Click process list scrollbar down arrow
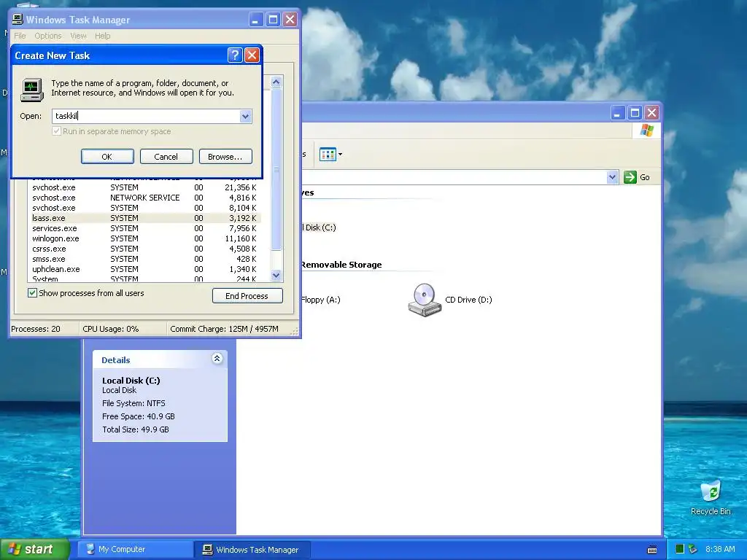This screenshot has width=747, height=560. coord(276,275)
